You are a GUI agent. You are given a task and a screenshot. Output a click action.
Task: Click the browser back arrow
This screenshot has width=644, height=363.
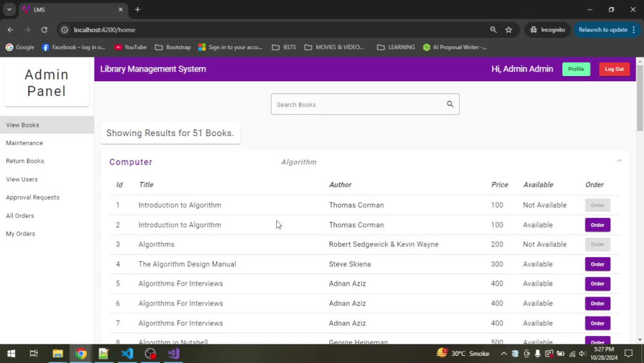point(10,30)
